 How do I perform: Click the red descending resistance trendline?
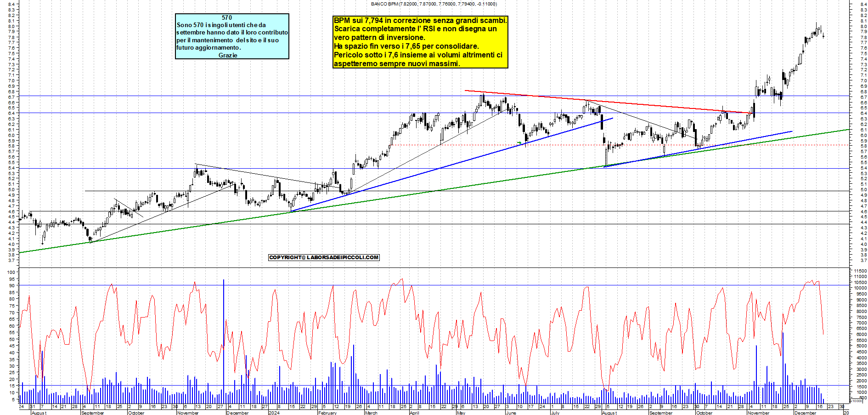tap(609, 102)
